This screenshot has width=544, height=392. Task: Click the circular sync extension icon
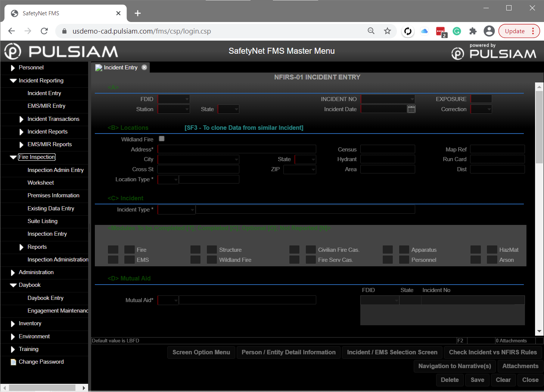[x=408, y=31]
